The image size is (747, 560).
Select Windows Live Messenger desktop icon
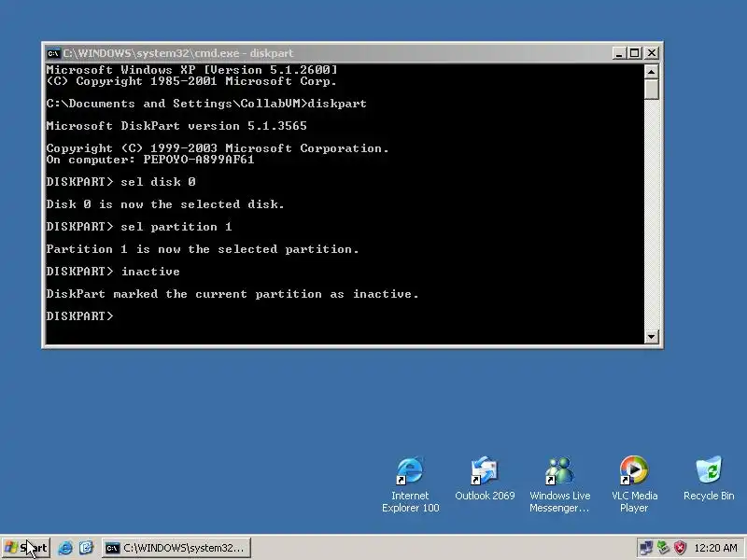(559, 484)
